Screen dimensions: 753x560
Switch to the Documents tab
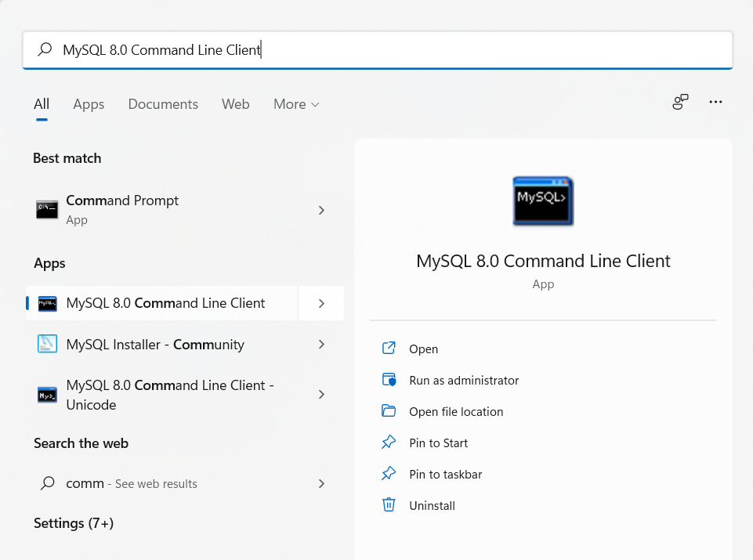[x=162, y=103]
